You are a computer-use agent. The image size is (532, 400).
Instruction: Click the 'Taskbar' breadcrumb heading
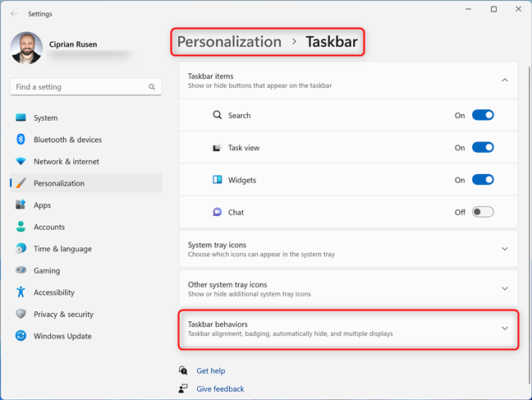pos(332,42)
